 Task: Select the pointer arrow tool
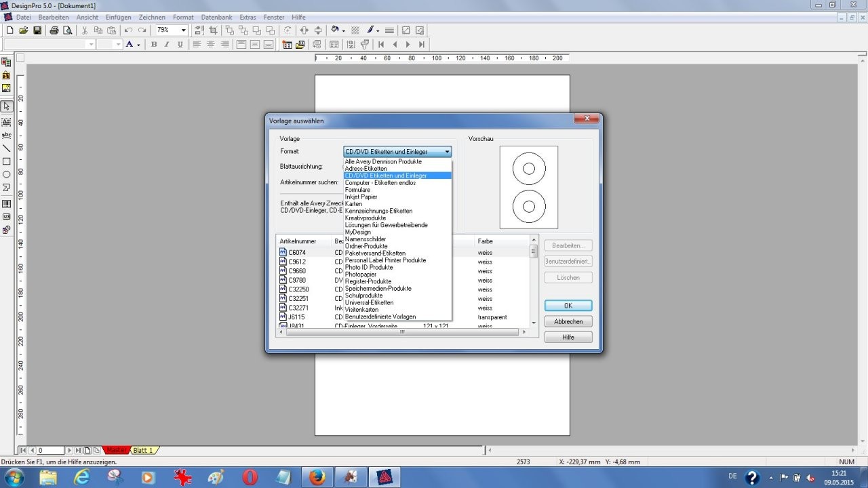click(6, 106)
